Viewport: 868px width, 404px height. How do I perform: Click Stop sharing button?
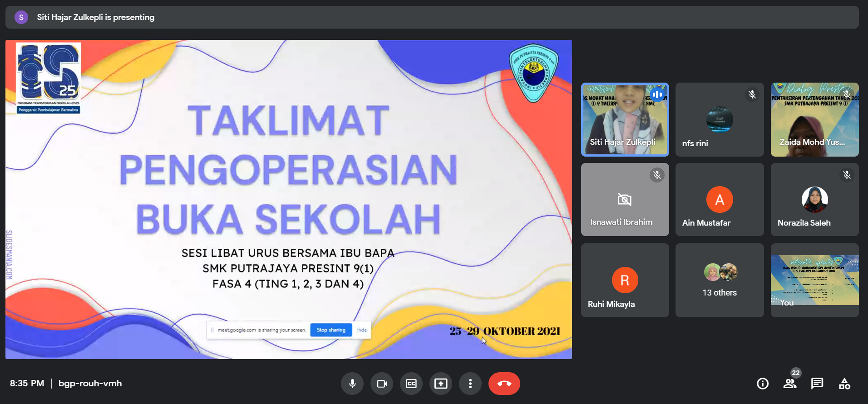[x=331, y=330]
